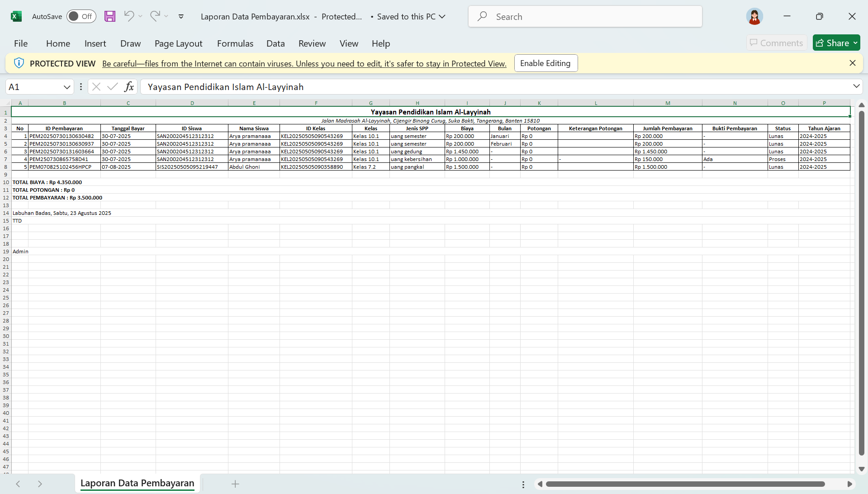Image resolution: width=868 pixels, height=494 pixels.
Task: Open Insert Function with the fx icon
Action: (x=129, y=86)
